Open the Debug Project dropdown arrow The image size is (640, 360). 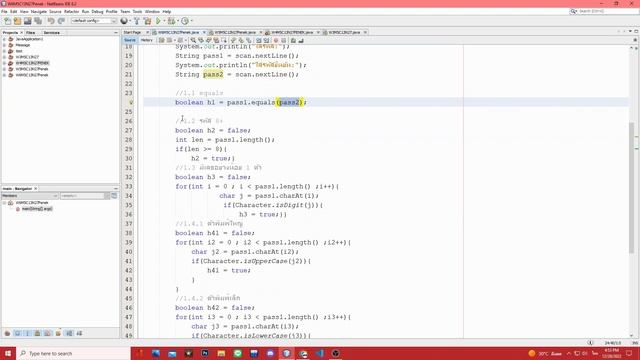(177, 21)
